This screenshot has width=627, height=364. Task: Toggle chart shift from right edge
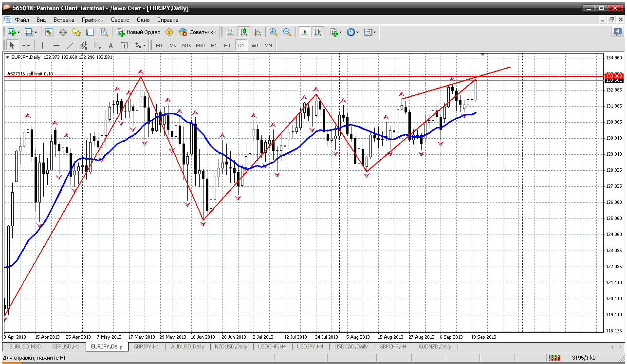click(x=318, y=32)
